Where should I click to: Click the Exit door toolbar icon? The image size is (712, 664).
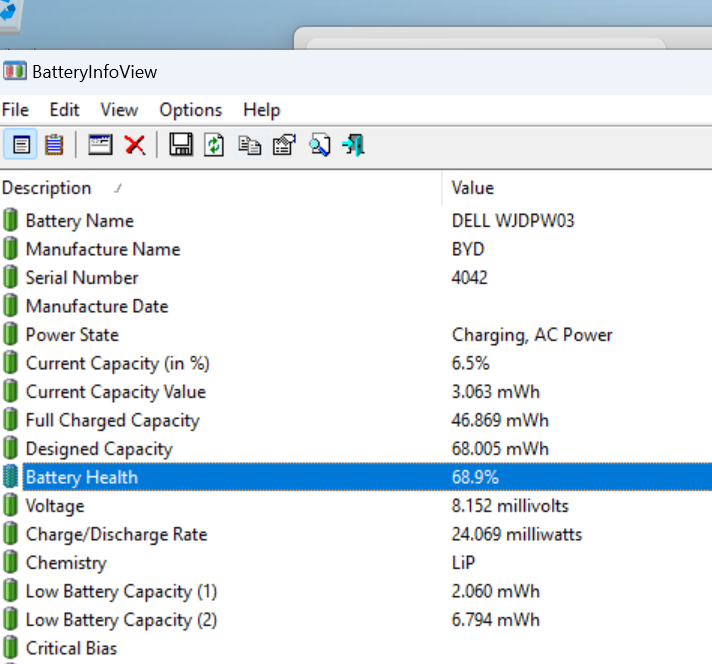[353, 145]
